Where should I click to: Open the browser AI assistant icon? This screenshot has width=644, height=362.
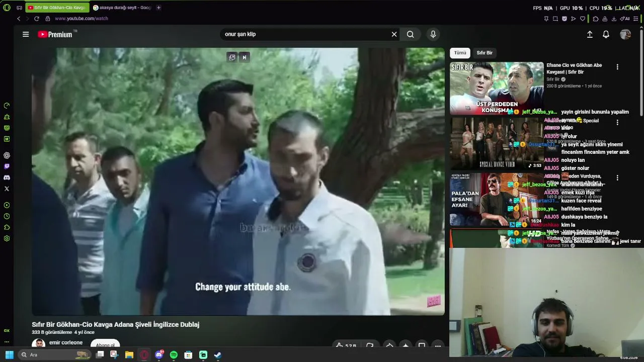click(x=625, y=19)
